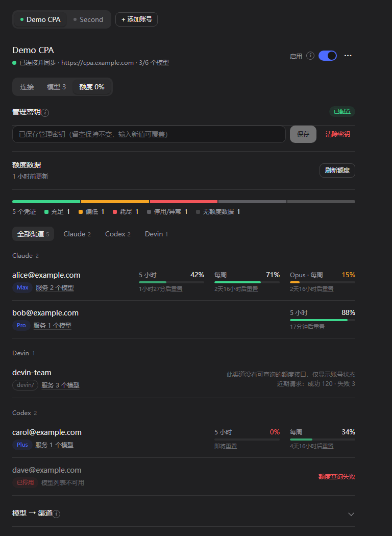Click the 17分钟后重置 reset text
This screenshot has width=392, height=536.
(307, 327)
